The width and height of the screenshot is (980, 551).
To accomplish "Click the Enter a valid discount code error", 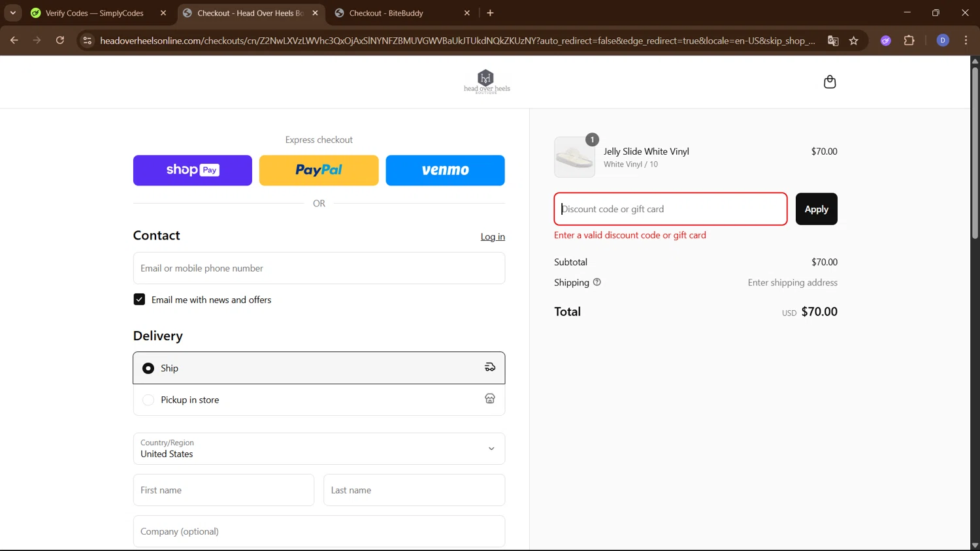I will [630, 235].
